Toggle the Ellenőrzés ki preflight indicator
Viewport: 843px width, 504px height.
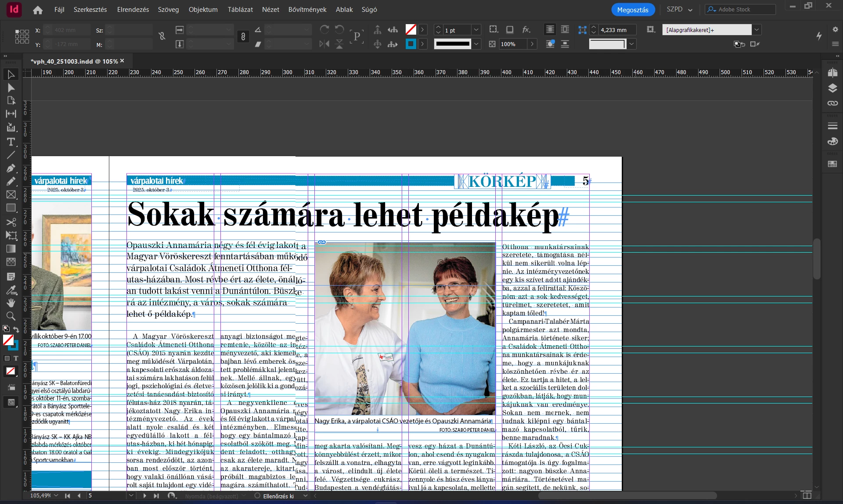pos(276,496)
